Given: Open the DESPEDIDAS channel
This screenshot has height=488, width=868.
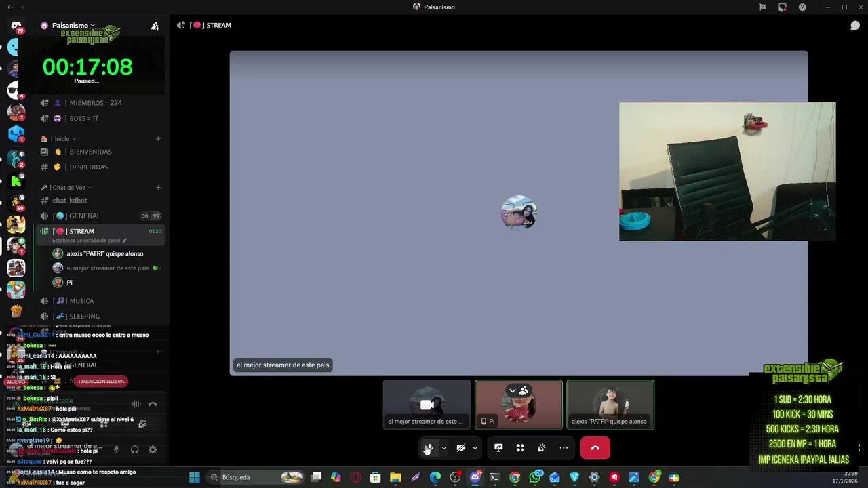Looking at the screenshot, I should (100, 167).
